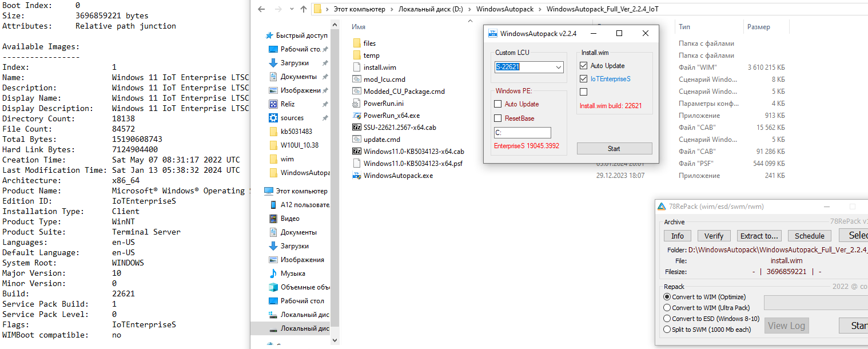The width and height of the screenshot is (868, 349).
Task: Expand the breadcrumb chevron after WindowsAutopack
Action: [541, 9]
